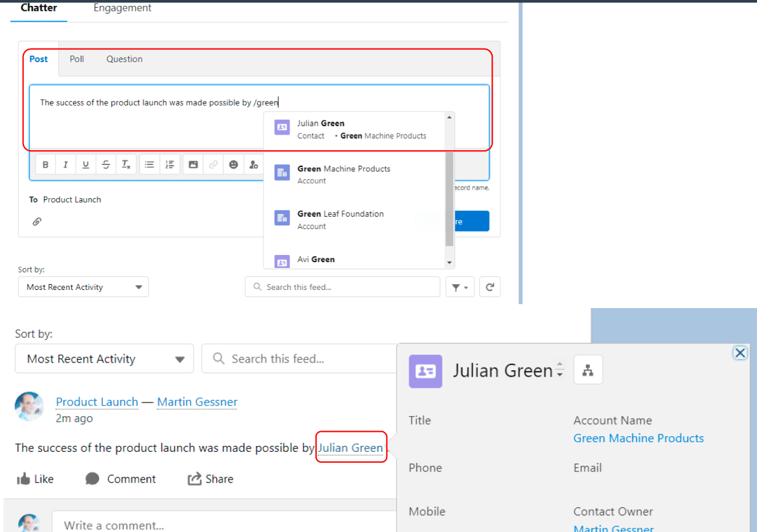
Task: Switch to the Engagement tab
Action: click(122, 8)
